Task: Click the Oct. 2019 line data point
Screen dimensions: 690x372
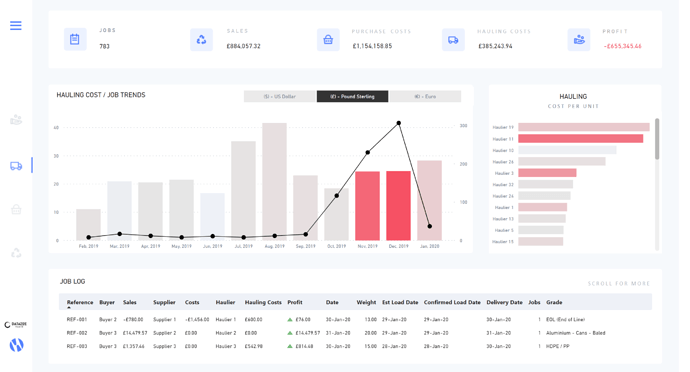Action: 337,195
